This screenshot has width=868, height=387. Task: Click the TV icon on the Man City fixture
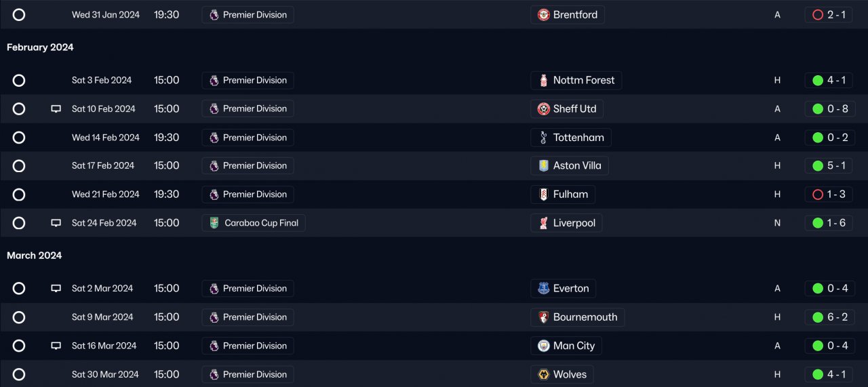coord(56,346)
